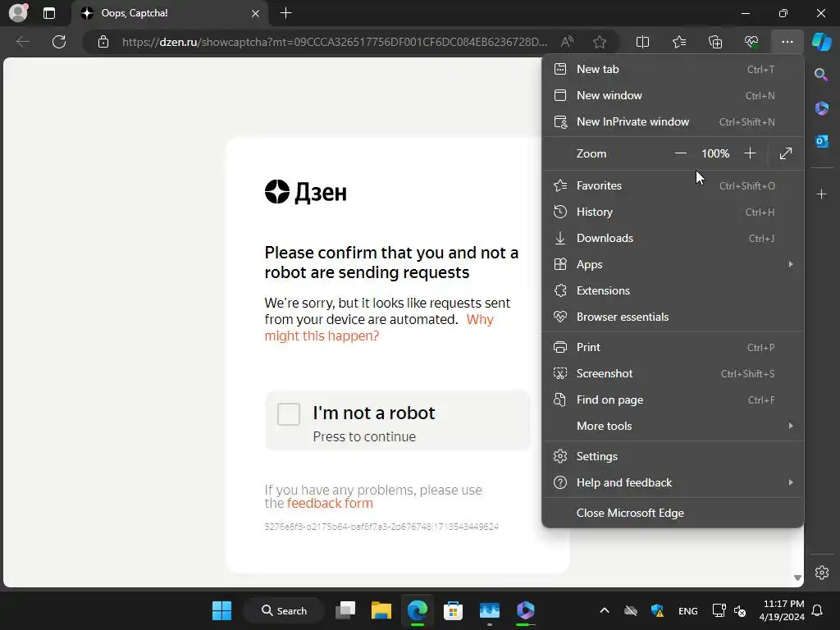
Task: Select New window menu item
Action: pos(673,95)
